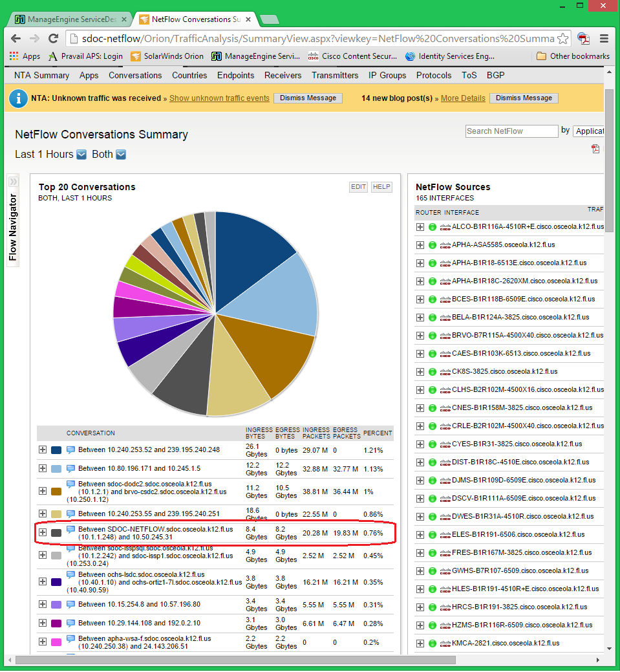Image resolution: width=620 pixels, height=672 pixels.
Task: Expand HZMS-B1R116R-6509 router node
Action: (x=420, y=625)
